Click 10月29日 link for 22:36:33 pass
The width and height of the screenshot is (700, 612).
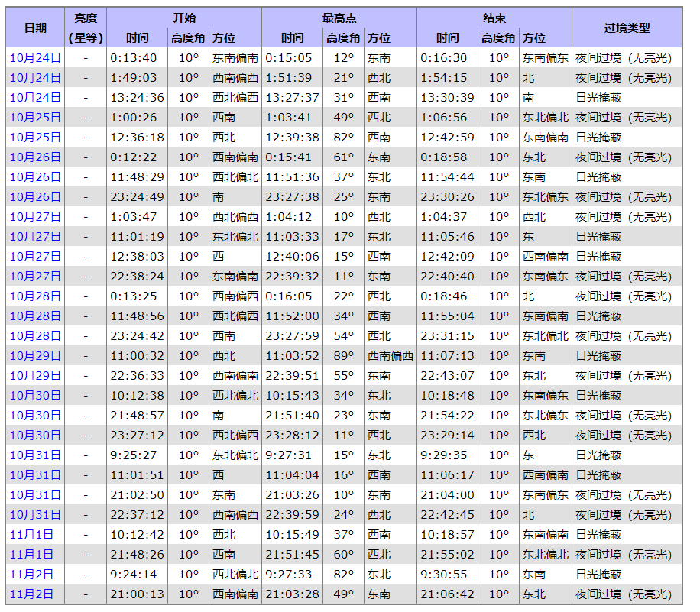(35, 376)
